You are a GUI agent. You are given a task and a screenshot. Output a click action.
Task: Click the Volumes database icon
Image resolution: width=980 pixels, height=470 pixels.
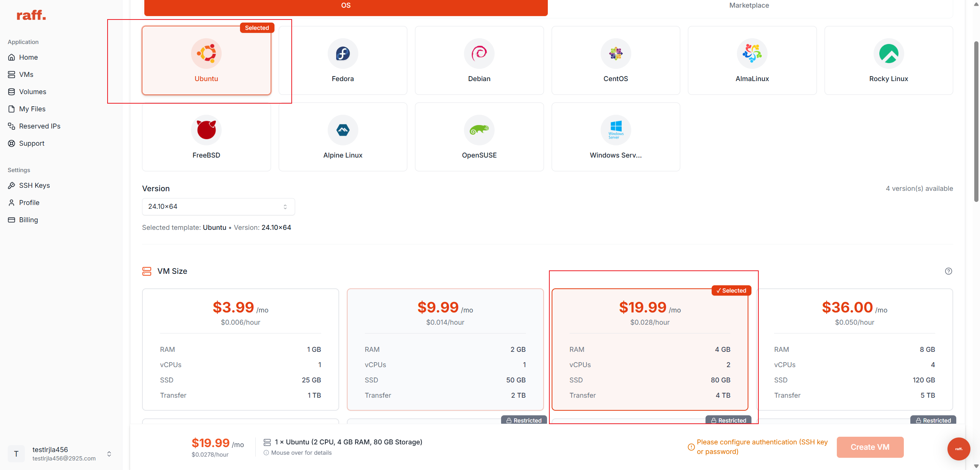pos(12,92)
